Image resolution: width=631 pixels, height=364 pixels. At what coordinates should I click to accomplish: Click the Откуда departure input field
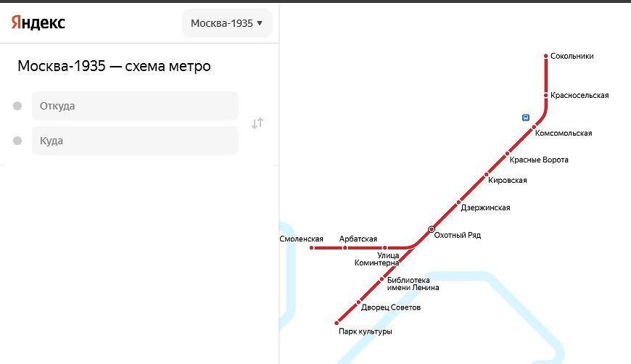coord(135,106)
